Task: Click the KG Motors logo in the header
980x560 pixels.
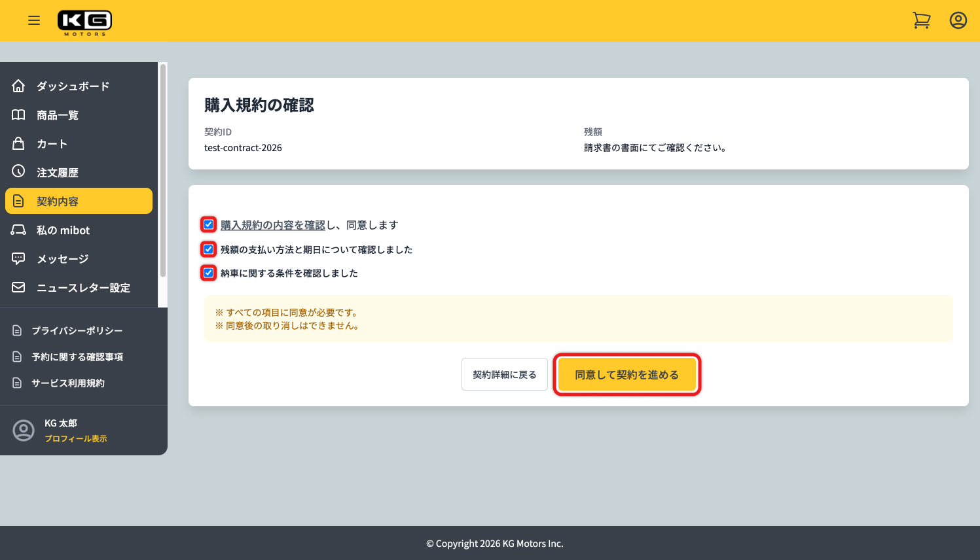Action: (x=84, y=20)
